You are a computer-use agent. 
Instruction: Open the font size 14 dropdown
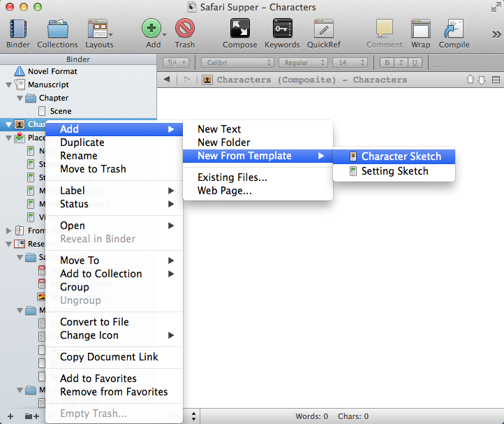click(350, 63)
